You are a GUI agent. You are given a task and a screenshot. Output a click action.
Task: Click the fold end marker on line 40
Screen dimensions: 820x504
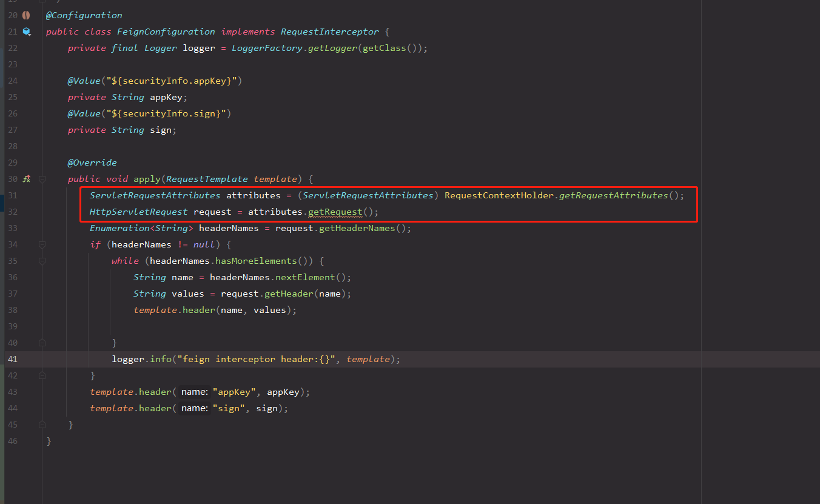(x=42, y=343)
